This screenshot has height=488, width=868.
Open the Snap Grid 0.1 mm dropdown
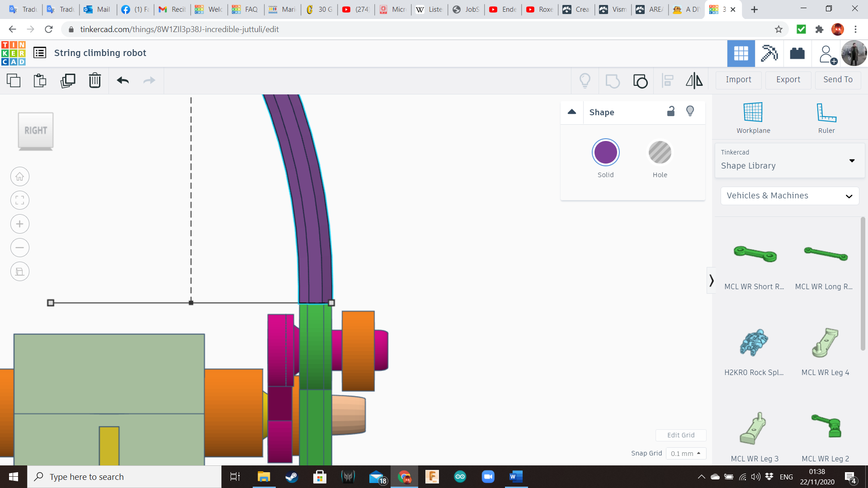click(686, 453)
